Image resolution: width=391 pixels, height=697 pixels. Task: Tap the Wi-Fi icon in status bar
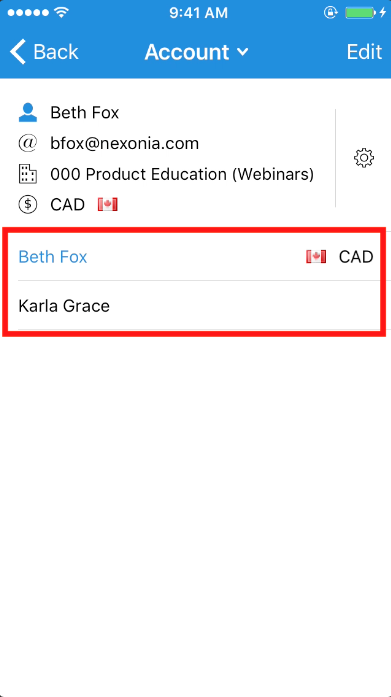[x=61, y=12]
